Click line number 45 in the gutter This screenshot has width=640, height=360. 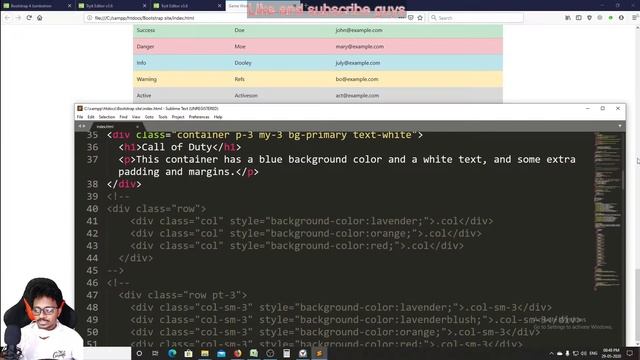click(x=93, y=271)
